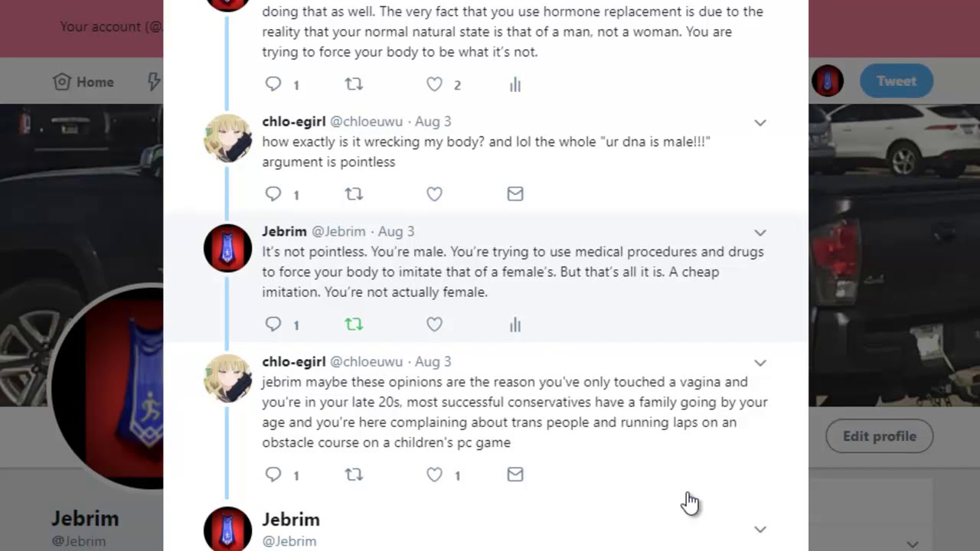Reply to chlo-egirl's "wrecking my body" tweet
The height and width of the screenshot is (551, 980).
273,194
